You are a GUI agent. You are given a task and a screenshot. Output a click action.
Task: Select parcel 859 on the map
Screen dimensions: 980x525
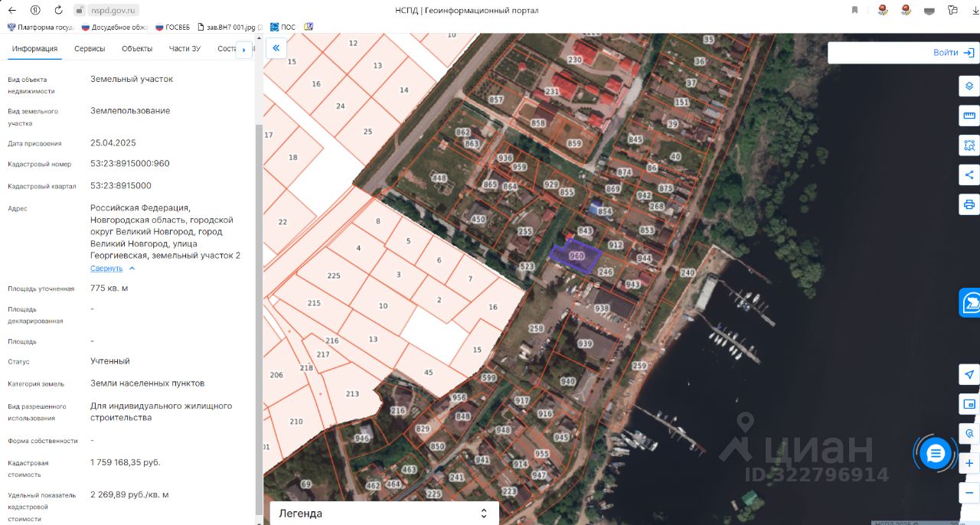pos(574,143)
